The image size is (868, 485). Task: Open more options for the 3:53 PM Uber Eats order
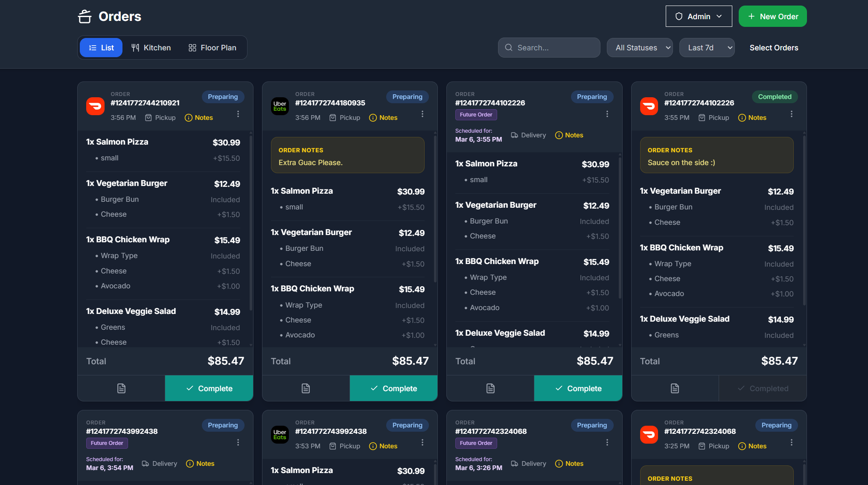point(422,442)
